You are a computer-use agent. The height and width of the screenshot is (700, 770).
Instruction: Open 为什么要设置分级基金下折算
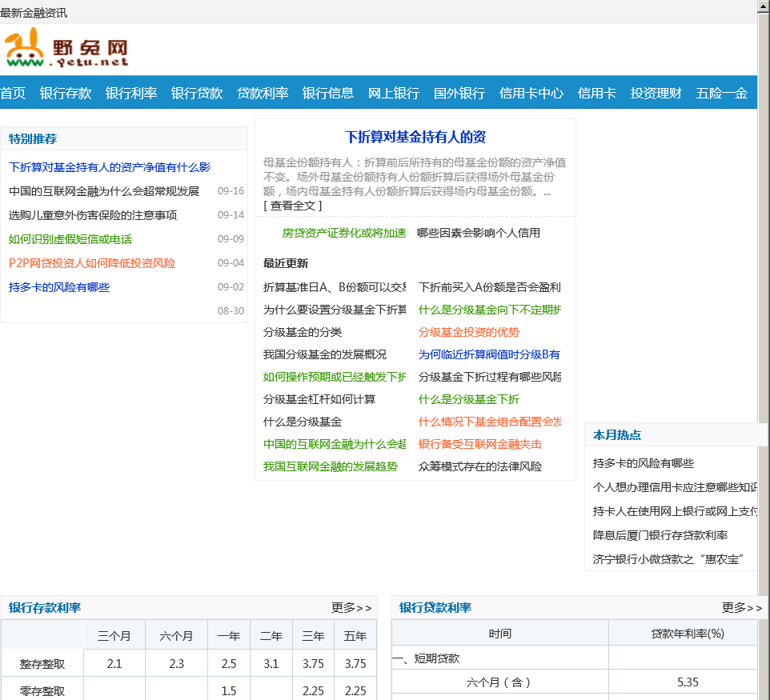335,310
